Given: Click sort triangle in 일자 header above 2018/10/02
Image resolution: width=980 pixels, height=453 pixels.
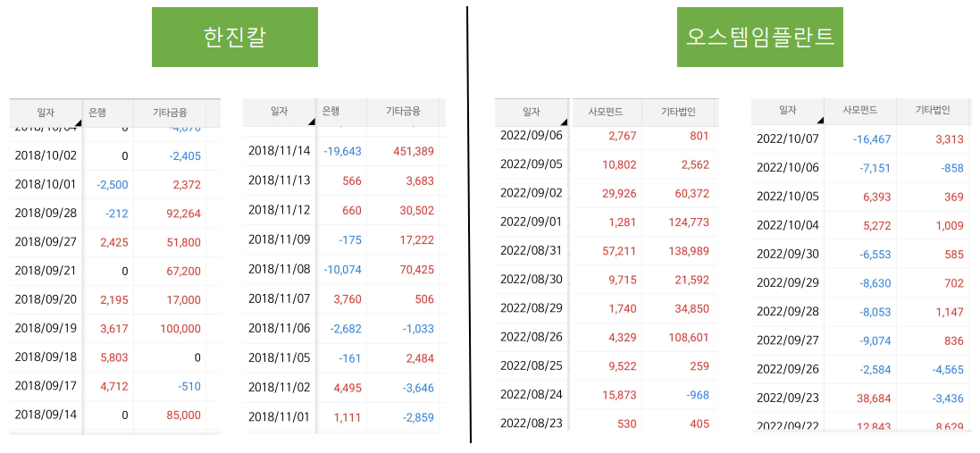Looking at the screenshot, I should (78, 122).
